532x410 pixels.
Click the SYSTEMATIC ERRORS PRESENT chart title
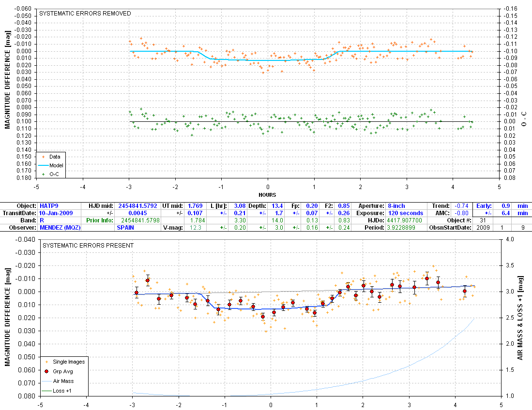(x=88, y=246)
